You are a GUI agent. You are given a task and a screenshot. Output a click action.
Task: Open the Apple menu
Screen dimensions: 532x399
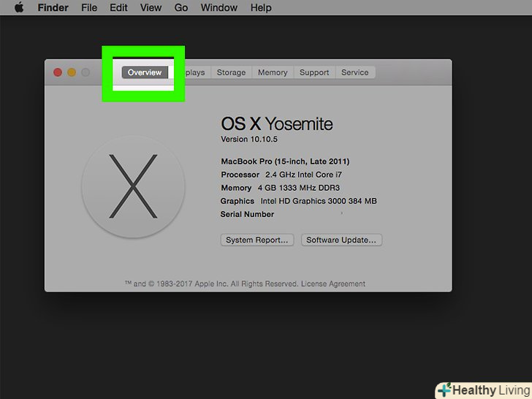click(19, 7)
